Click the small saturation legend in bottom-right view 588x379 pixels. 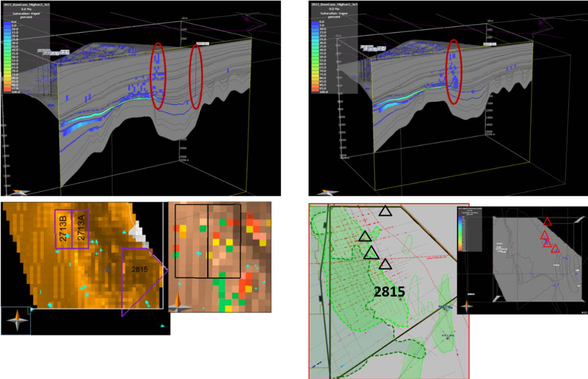(x=469, y=228)
